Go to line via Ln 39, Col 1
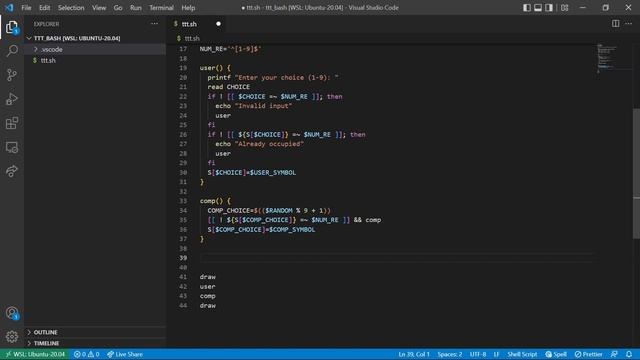The height and width of the screenshot is (360, 640). point(414,354)
